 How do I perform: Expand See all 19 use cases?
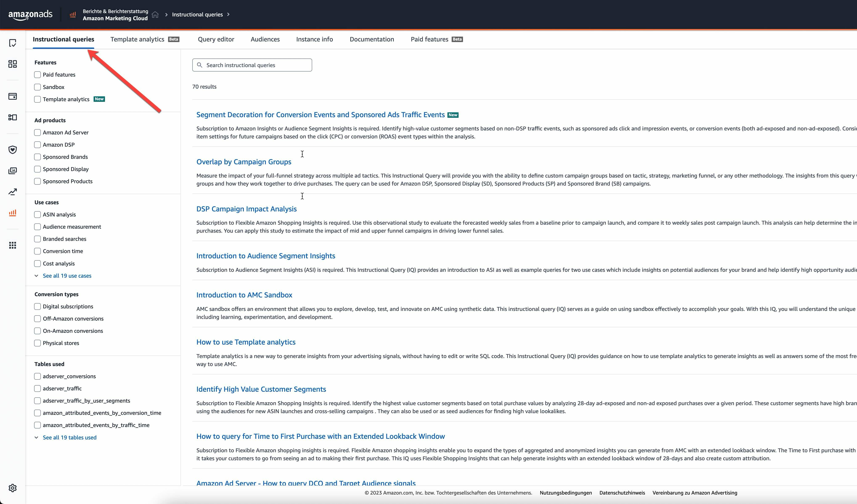click(x=67, y=276)
